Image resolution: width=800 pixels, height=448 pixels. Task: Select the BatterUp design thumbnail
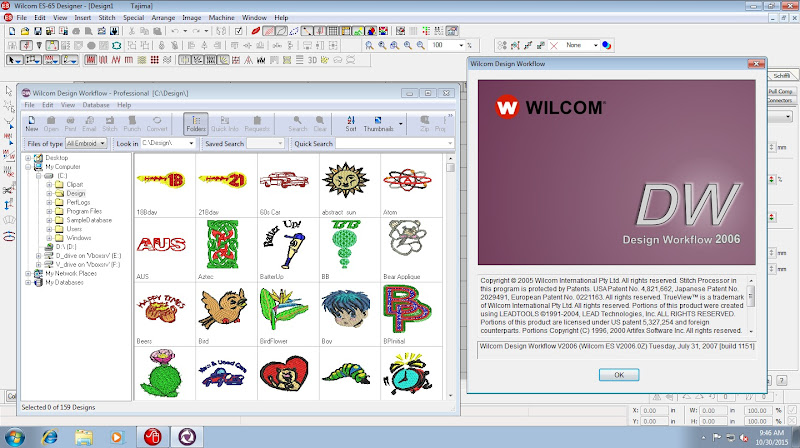tap(284, 245)
